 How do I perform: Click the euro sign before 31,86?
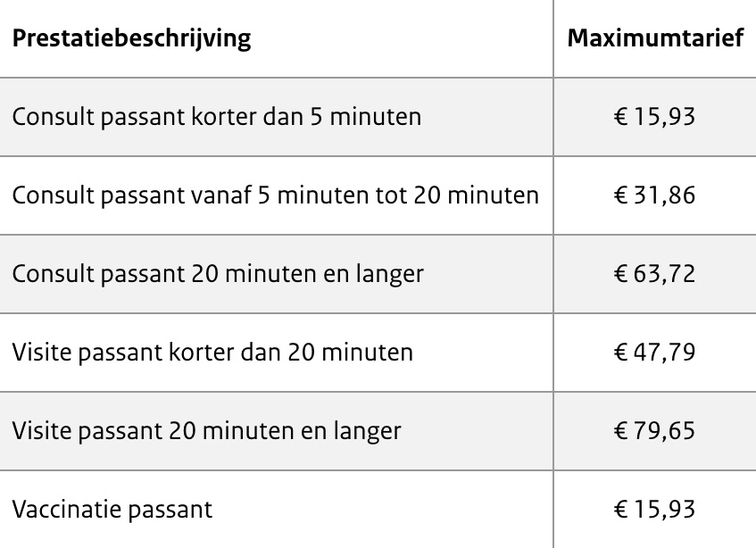[x=621, y=195]
